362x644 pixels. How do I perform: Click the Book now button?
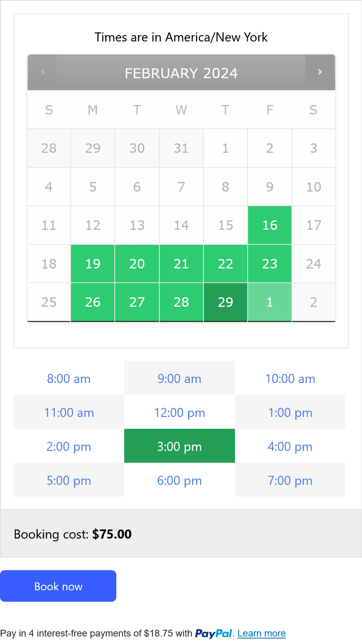58,586
